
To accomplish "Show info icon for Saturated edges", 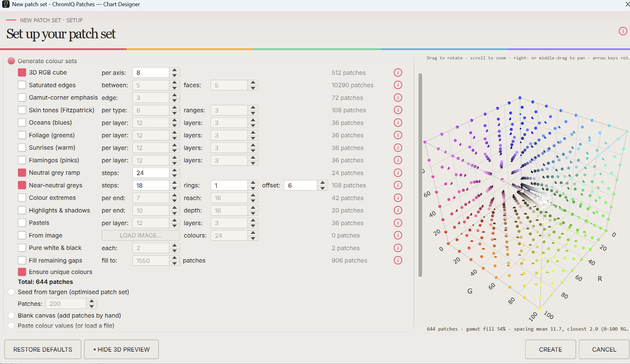I will 398,85.
